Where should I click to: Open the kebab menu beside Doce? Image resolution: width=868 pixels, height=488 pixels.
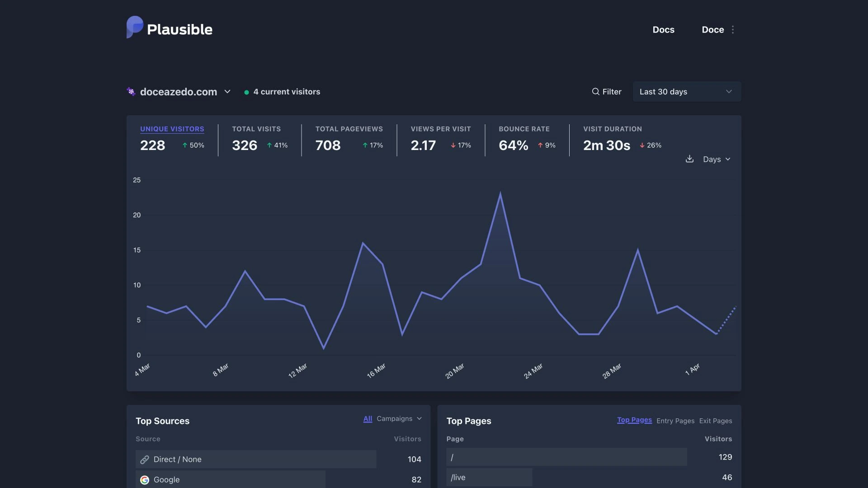point(733,30)
